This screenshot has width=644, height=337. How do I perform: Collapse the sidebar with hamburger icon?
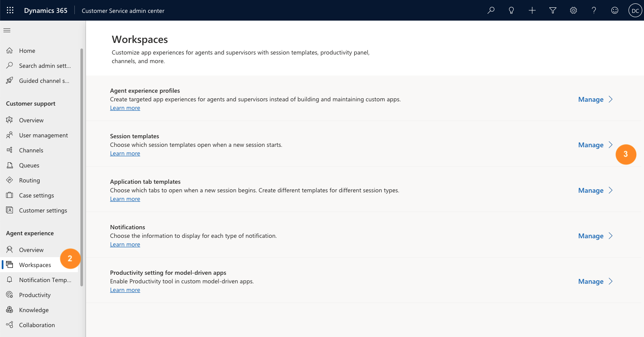7,30
